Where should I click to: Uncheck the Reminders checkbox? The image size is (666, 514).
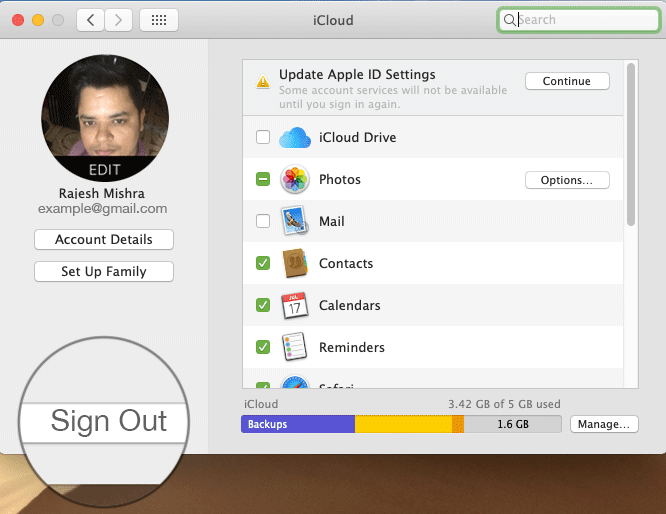coord(263,347)
